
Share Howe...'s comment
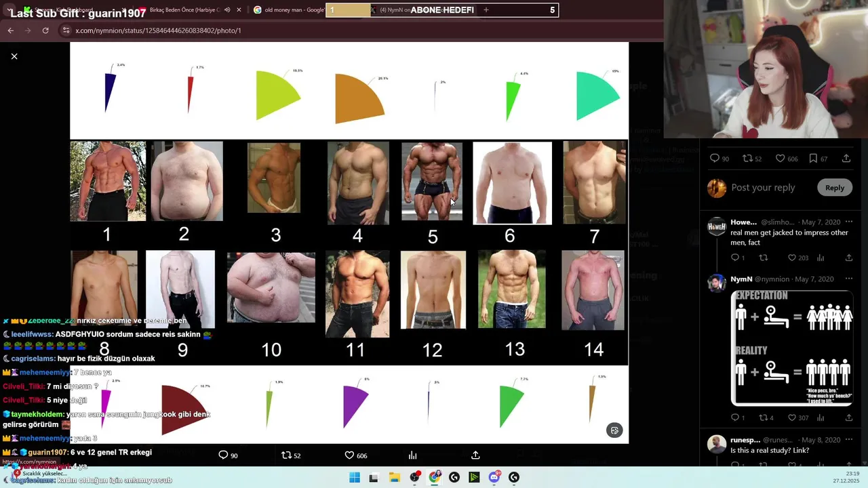click(848, 258)
